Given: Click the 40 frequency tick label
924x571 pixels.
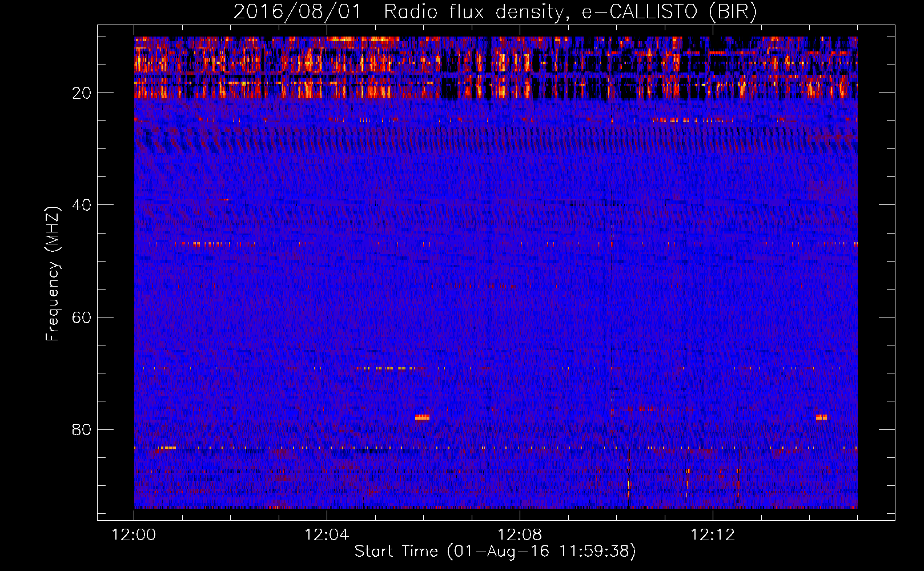Looking at the screenshot, I should tap(82, 205).
